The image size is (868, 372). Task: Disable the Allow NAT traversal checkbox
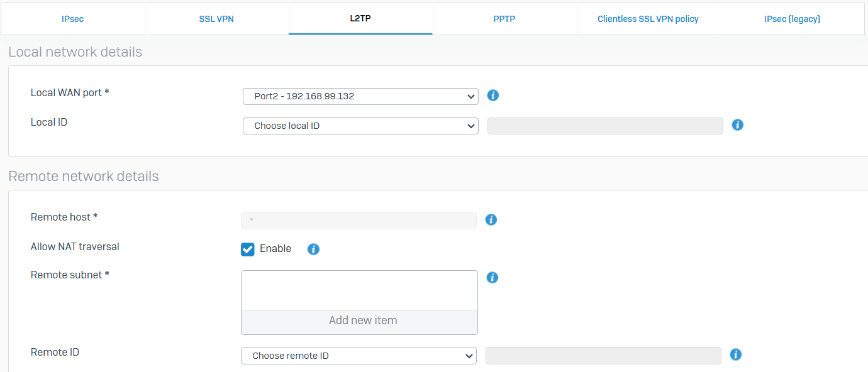tap(248, 249)
